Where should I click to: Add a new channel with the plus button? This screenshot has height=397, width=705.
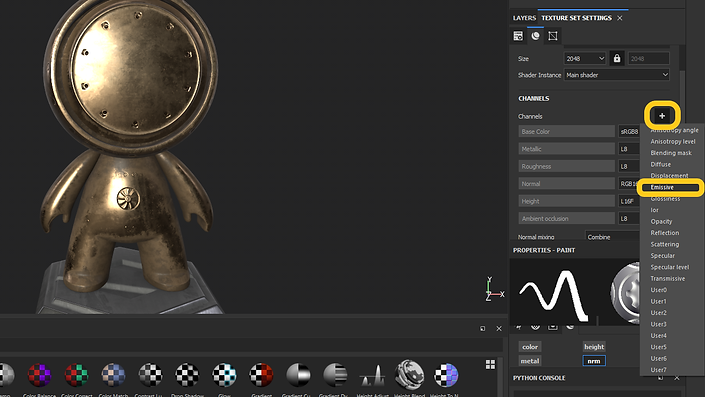(x=662, y=116)
